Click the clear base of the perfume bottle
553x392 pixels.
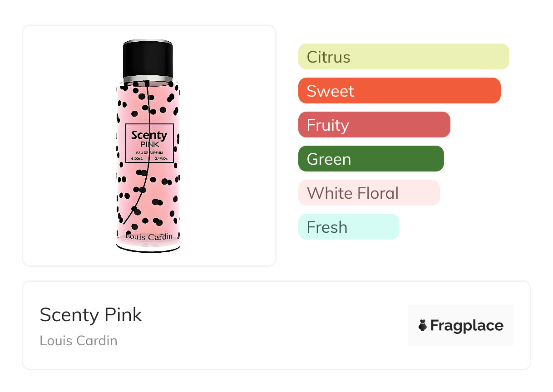coord(148,246)
